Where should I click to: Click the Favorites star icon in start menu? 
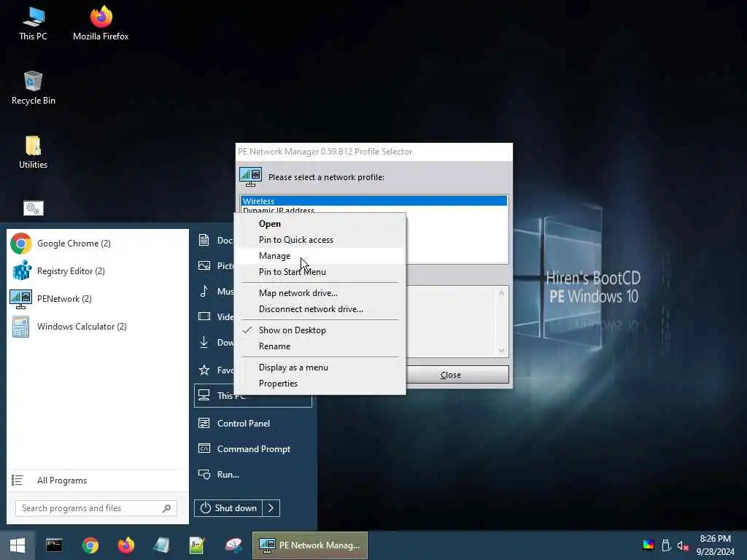coord(204,370)
